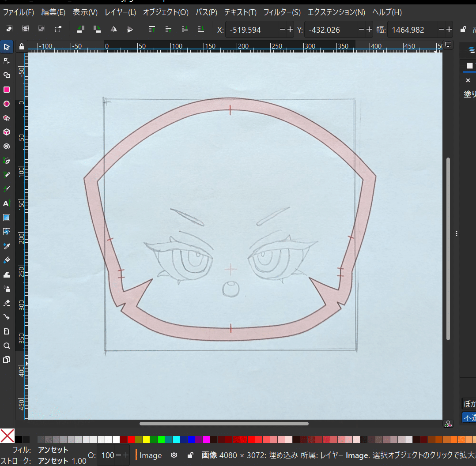Lower selection one step
The height and width of the screenshot is (466, 476).
click(x=185, y=29)
